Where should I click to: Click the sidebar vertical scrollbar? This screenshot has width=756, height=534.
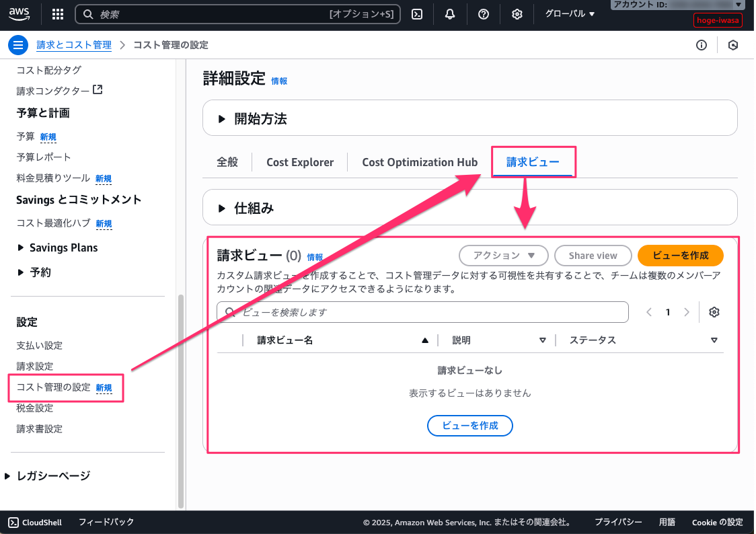tap(181, 401)
